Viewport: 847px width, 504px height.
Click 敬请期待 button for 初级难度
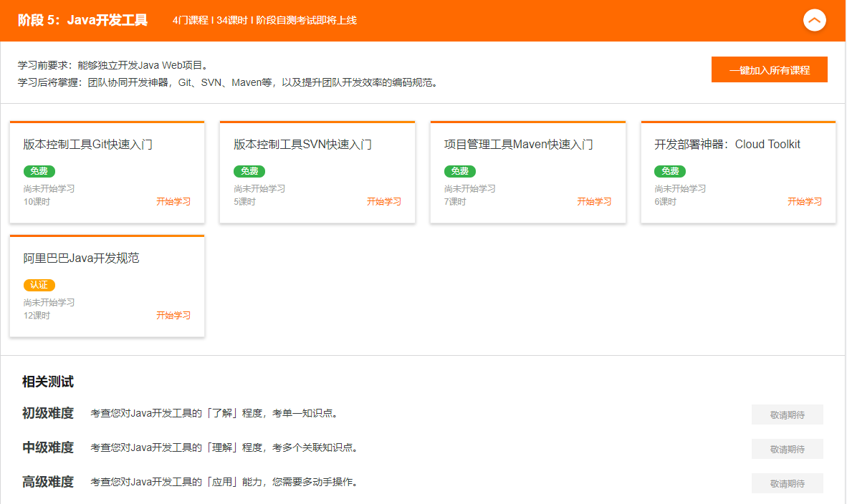(x=787, y=415)
